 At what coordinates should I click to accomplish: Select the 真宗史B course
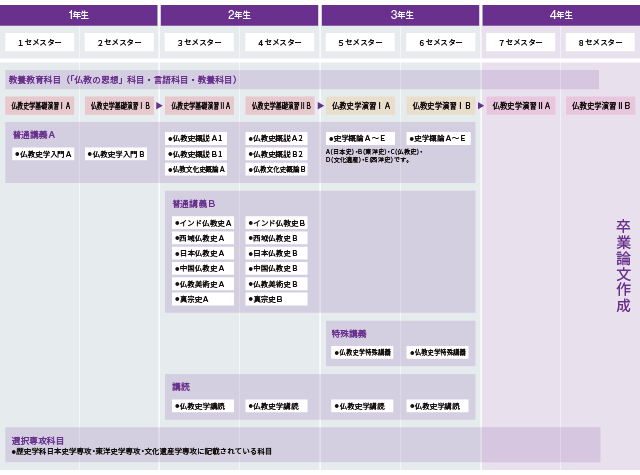click(276, 300)
